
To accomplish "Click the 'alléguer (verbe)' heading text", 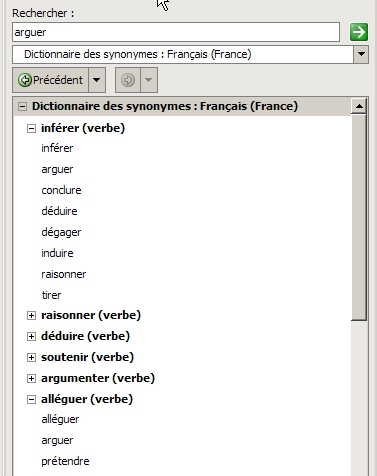I will [87, 399].
